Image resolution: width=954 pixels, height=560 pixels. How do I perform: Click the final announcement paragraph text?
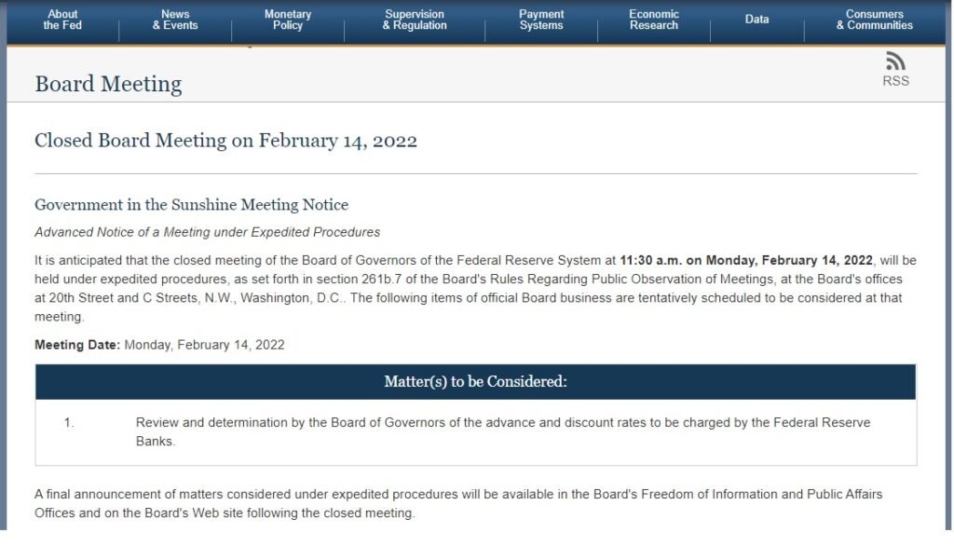(x=458, y=503)
